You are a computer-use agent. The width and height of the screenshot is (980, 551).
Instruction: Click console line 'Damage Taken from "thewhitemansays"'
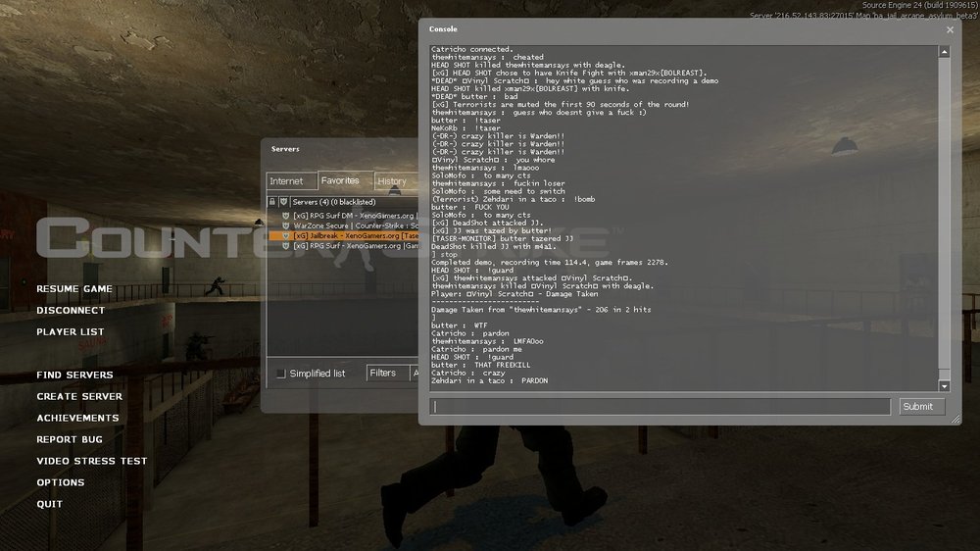click(x=541, y=310)
